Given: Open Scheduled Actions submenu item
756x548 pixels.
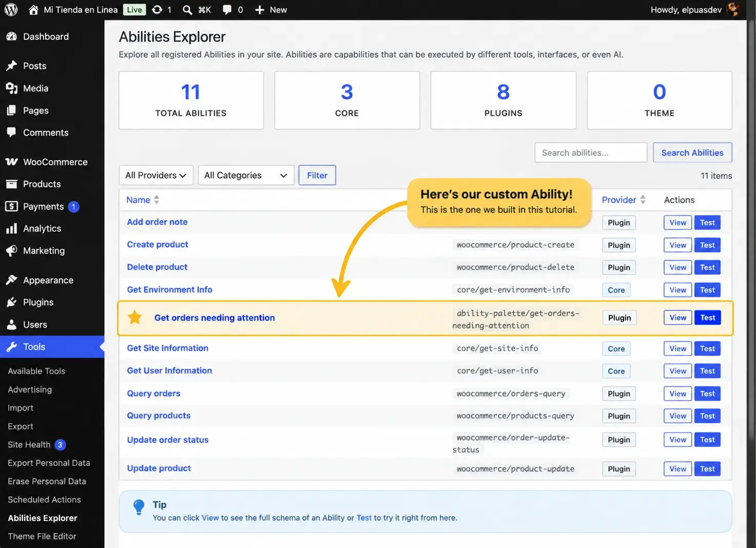Looking at the screenshot, I should pyautogui.click(x=44, y=500).
